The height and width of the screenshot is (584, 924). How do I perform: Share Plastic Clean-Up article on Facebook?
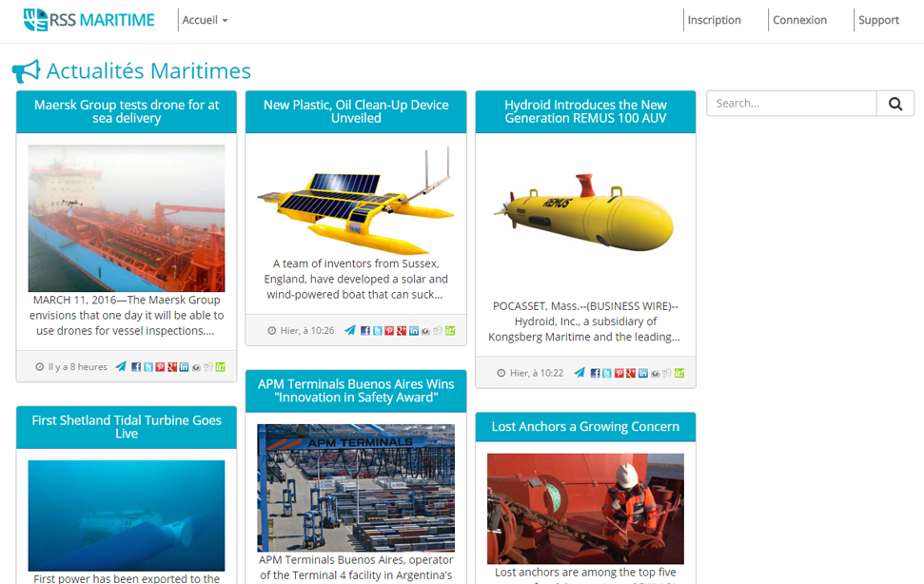tap(365, 331)
